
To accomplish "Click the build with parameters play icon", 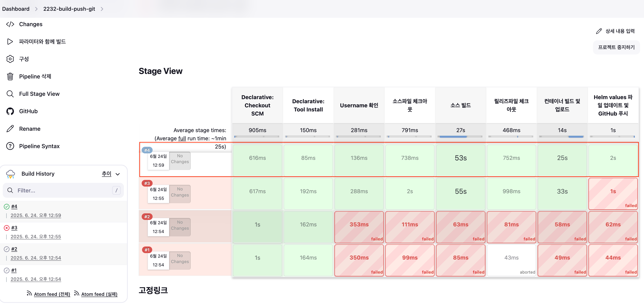I will click(10, 41).
